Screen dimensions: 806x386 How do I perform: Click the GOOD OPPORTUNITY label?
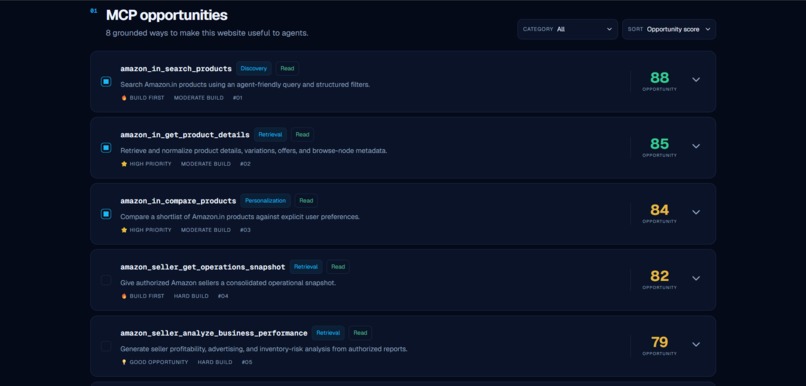[159, 362]
